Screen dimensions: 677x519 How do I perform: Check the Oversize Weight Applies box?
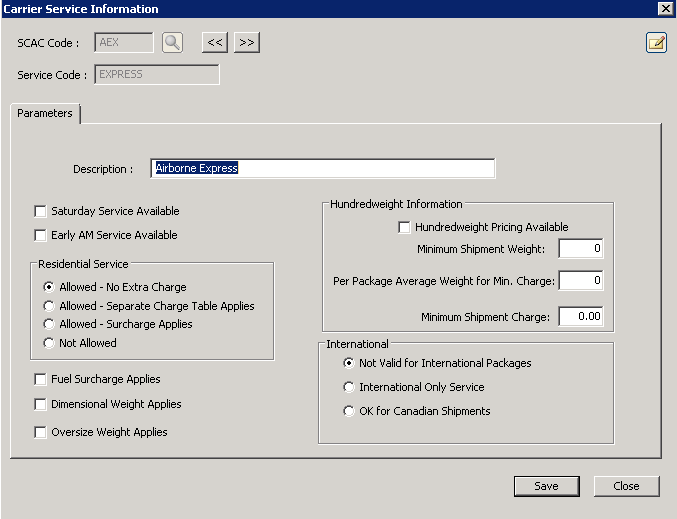[x=41, y=432]
